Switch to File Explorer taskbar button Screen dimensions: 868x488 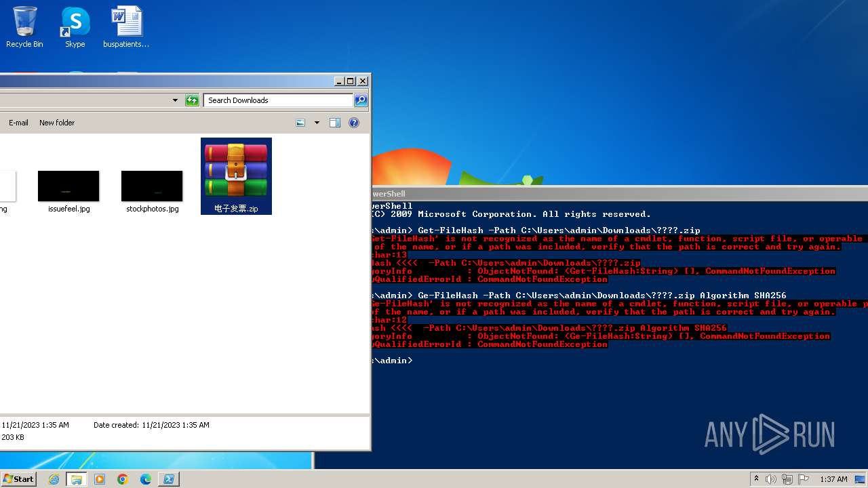[x=77, y=479]
